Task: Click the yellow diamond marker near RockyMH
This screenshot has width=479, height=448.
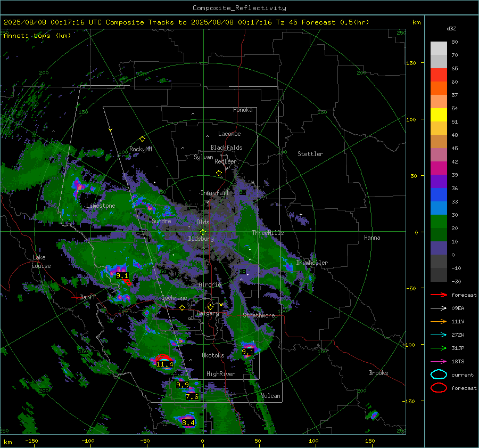Action: click(142, 139)
